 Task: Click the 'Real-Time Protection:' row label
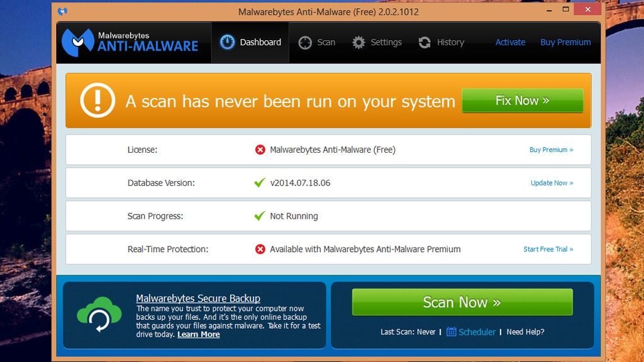click(x=167, y=249)
